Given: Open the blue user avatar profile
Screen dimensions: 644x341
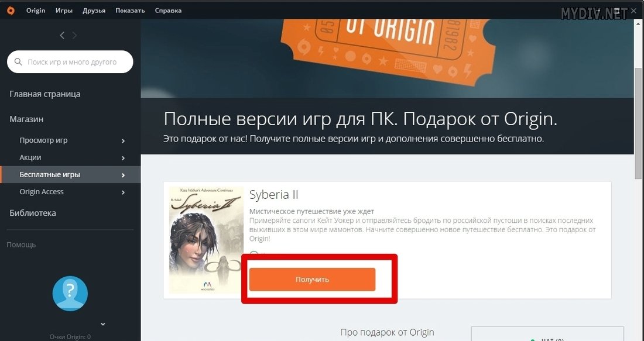Looking at the screenshot, I should click(70, 294).
